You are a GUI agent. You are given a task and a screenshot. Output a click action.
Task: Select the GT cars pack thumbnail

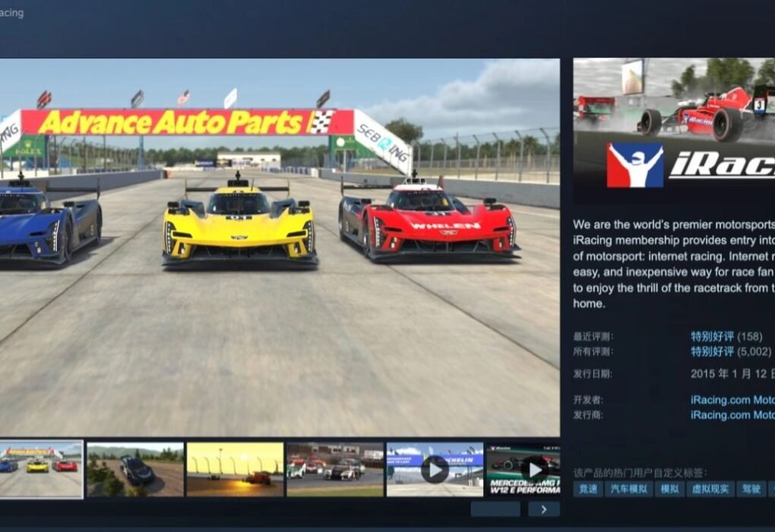pos(335,470)
